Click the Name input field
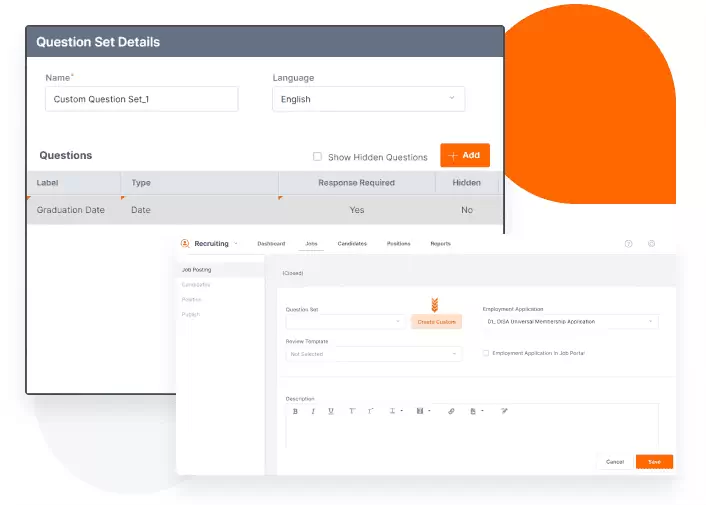This screenshot has width=706, height=505. coord(141,99)
